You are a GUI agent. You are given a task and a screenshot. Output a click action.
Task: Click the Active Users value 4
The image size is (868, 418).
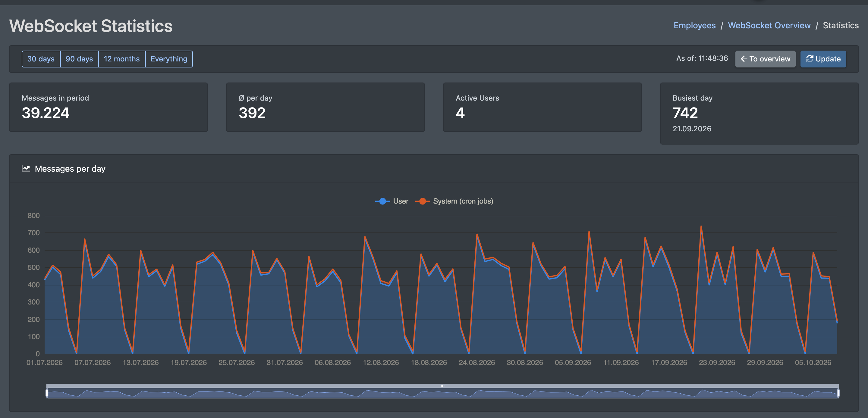(x=460, y=113)
